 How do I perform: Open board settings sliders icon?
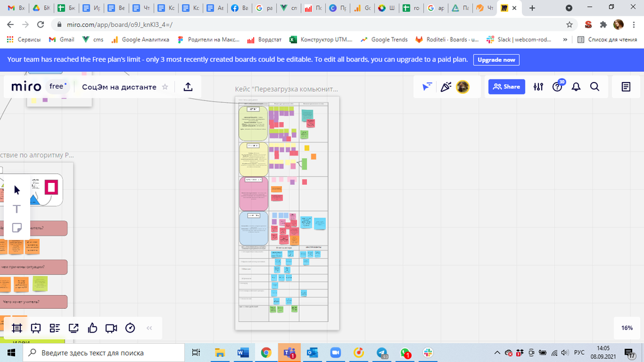(x=538, y=87)
